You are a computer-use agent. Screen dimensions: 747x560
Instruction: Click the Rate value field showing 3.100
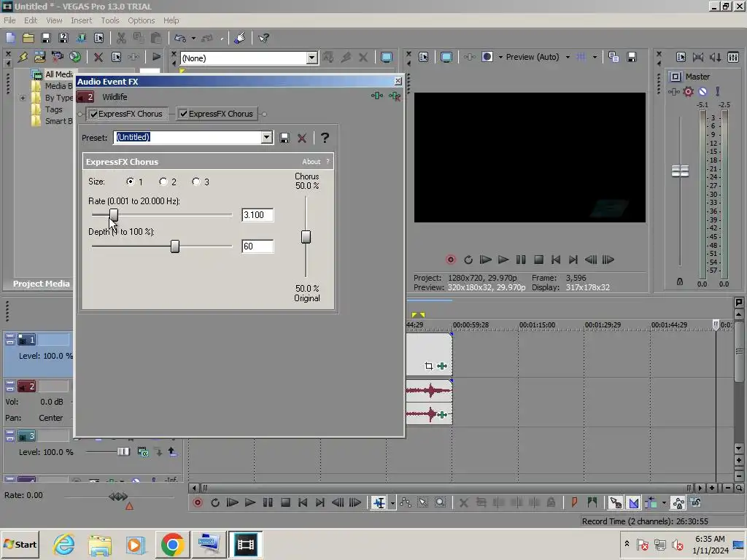click(x=258, y=215)
